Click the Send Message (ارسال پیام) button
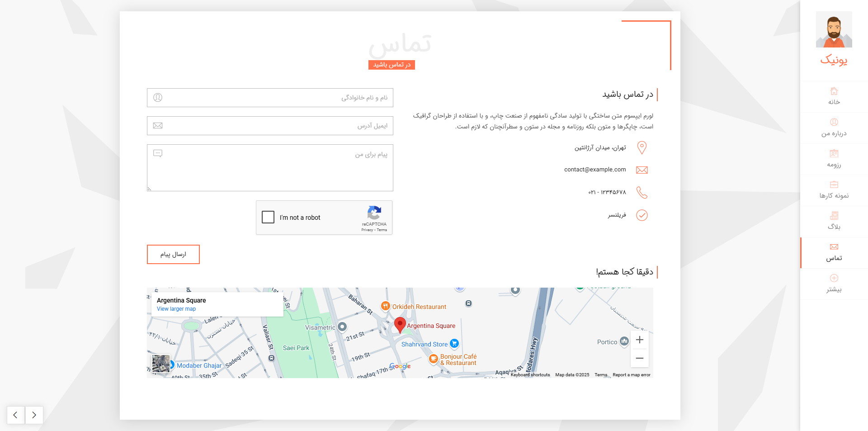Screen dimensions: 868x431 pos(173,254)
